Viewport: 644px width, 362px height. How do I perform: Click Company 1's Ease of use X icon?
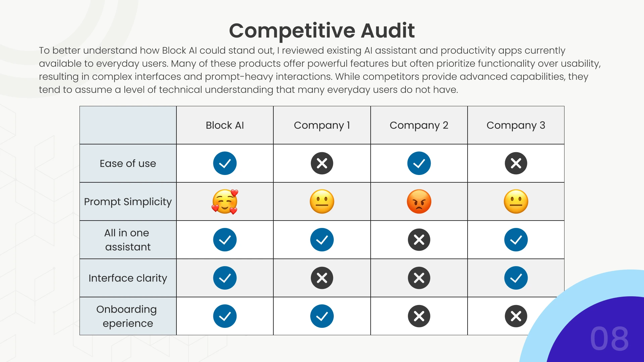(322, 163)
